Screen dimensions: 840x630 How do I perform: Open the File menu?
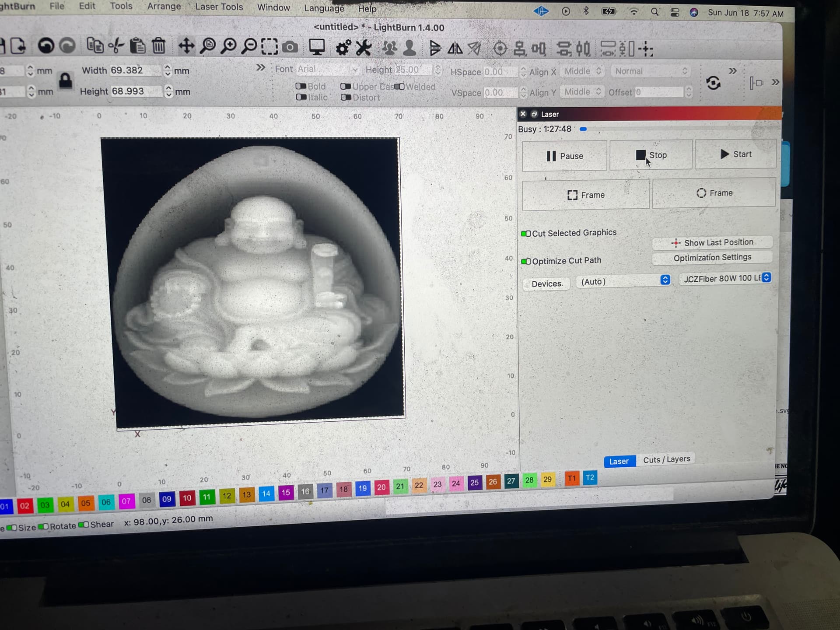click(x=57, y=6)
